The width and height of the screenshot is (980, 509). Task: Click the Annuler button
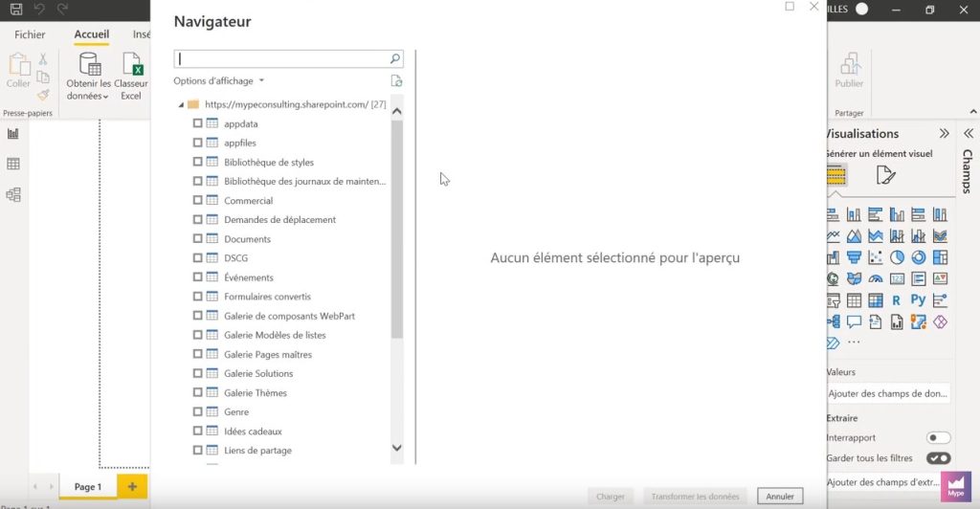[x=780, y=497]
